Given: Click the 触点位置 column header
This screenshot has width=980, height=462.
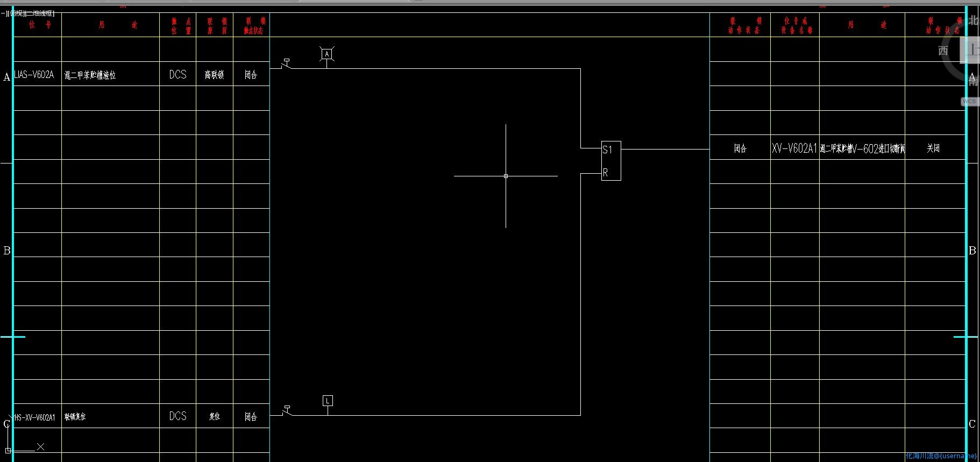Looking at the screenshot, I should pyautogui.click(x=181, y=26).
